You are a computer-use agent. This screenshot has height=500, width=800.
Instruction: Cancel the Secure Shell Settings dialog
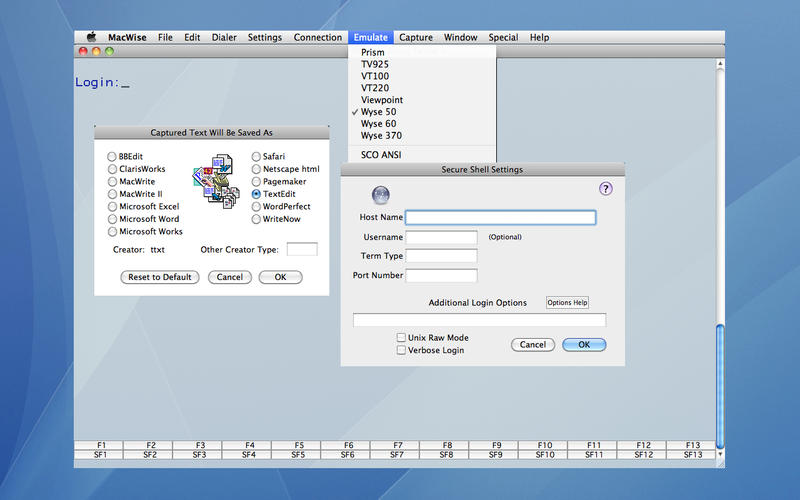pos(533,345)
